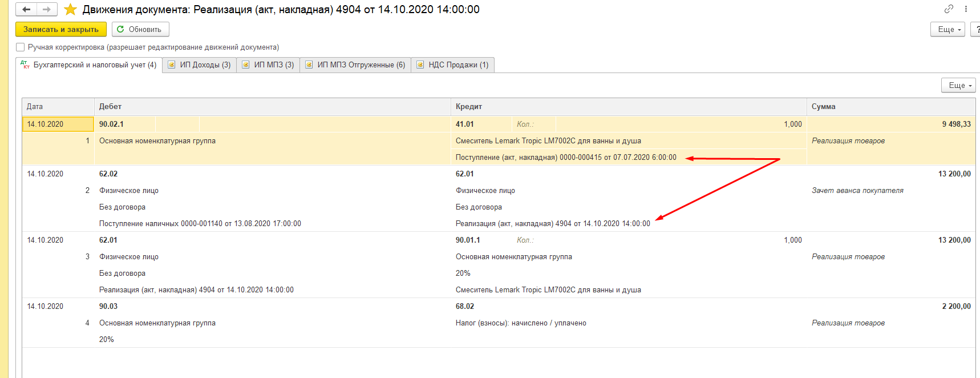This screenshot has width=980, height=378.
Task: Click the Дебет column header
Action: [x=110, y=107]
